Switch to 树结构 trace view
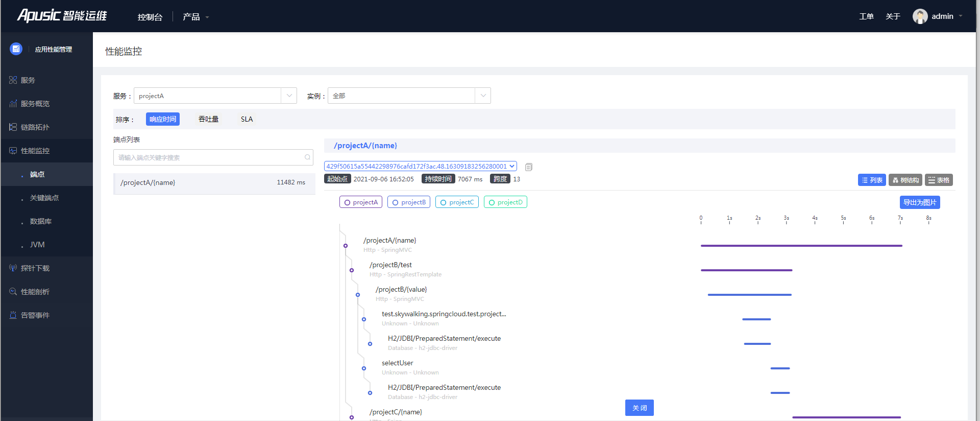 coord(905,180)
